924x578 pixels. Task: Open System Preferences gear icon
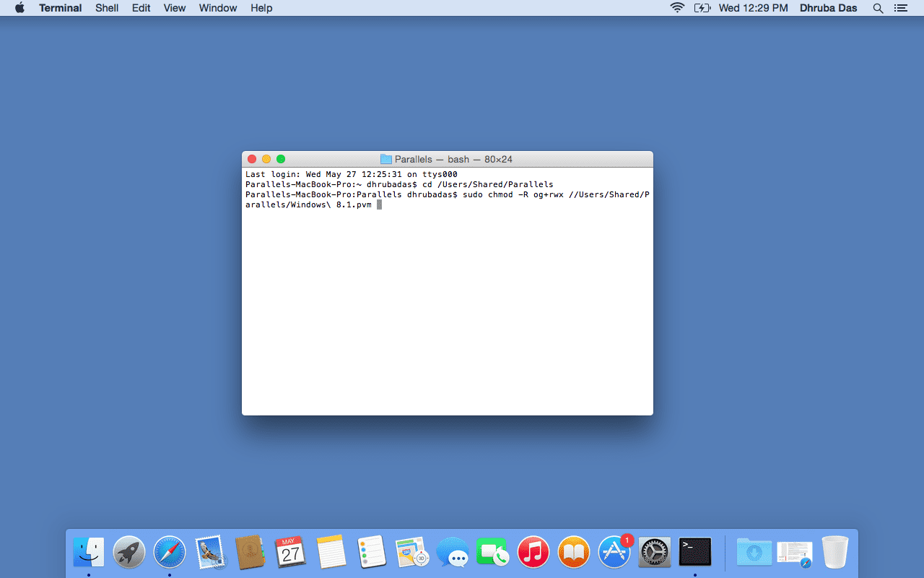655,553
